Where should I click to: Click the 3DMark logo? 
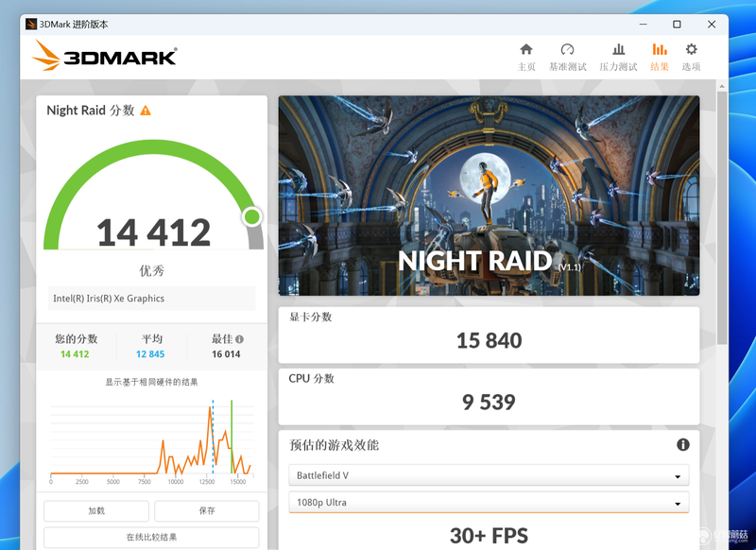click(x=105, y=56)
